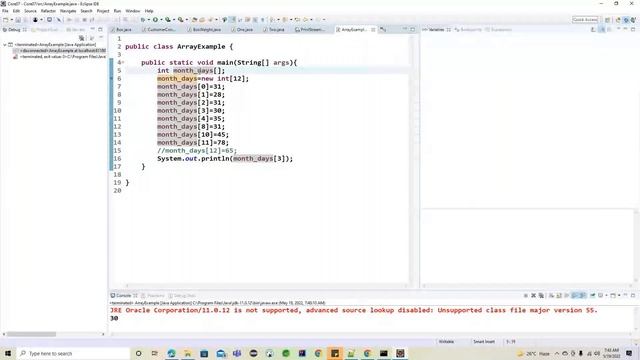Select the terminated exit value process row
640x360 pixels.
tap(60, 57)
